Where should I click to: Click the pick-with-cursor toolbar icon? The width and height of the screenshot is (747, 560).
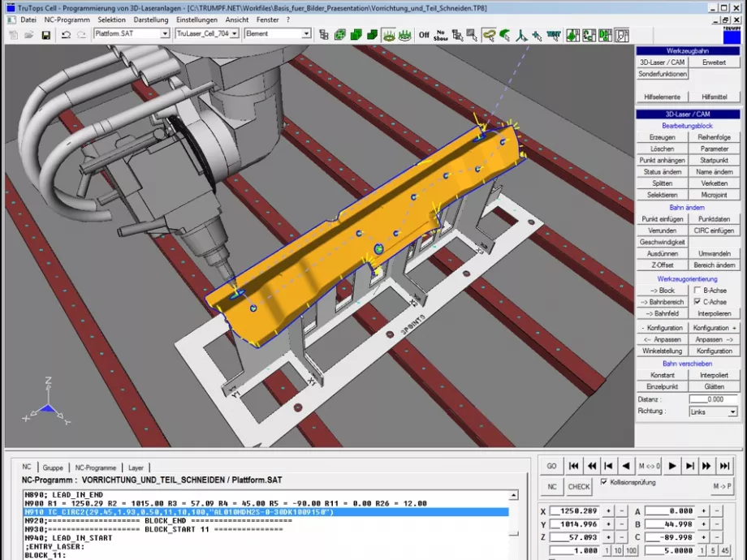pyautogui.click(x=473, y=35)
